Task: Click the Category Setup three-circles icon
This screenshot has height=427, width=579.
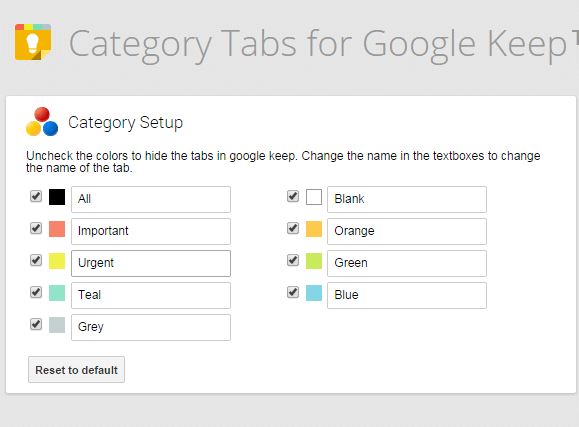Action: tap(42, 122)
